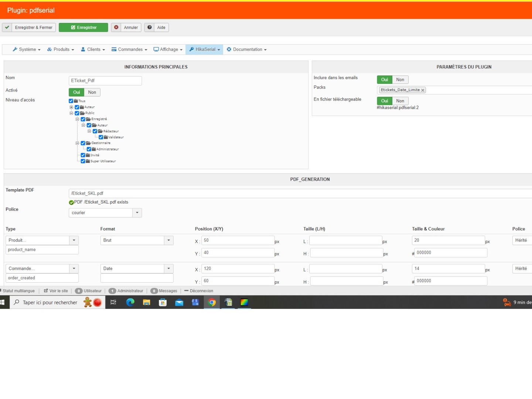The image size is (532, 399).
Task: Open File Explorer from the taskbar
Action: (x=147, y=302)
